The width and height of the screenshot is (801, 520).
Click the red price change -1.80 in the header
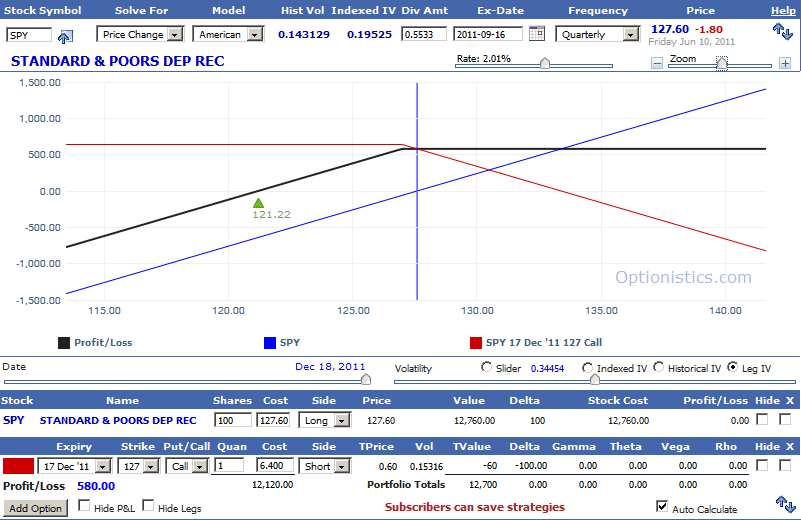[709, 29]
